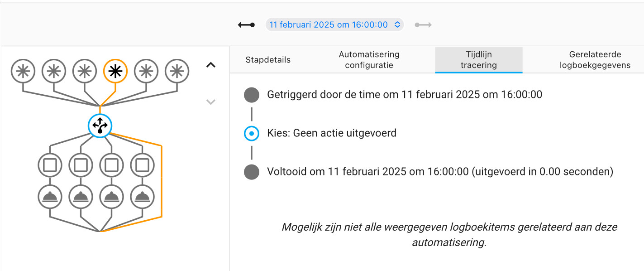Select the choose branch node
Screen dimensions: 644x271
100,126
